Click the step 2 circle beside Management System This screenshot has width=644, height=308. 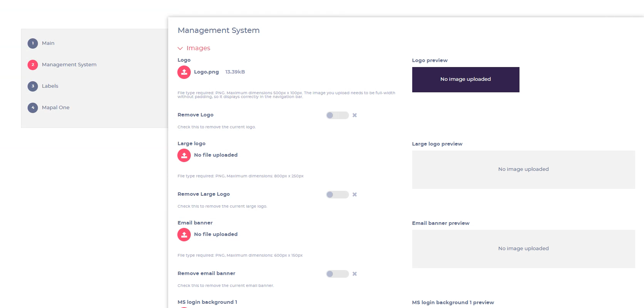pos(33,65)
